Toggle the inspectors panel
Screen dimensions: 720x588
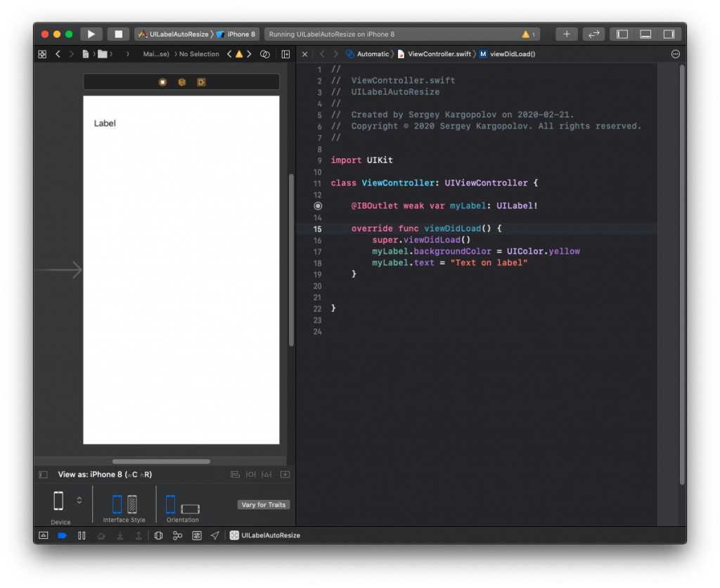[669, 34]
